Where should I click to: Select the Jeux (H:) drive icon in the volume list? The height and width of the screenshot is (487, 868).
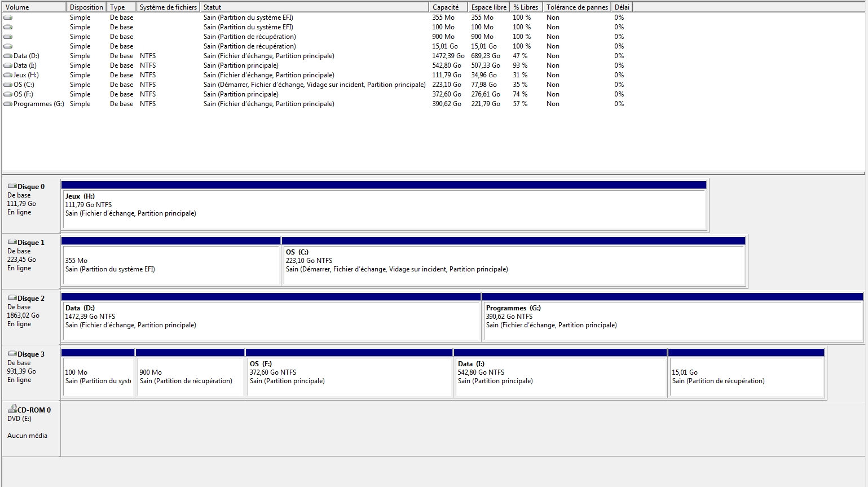point(8,75)
